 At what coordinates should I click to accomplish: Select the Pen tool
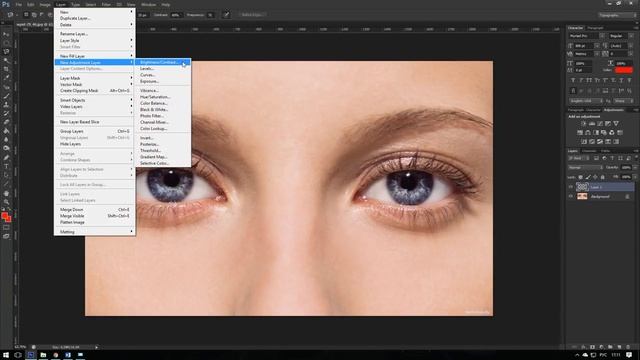point(6,158)
